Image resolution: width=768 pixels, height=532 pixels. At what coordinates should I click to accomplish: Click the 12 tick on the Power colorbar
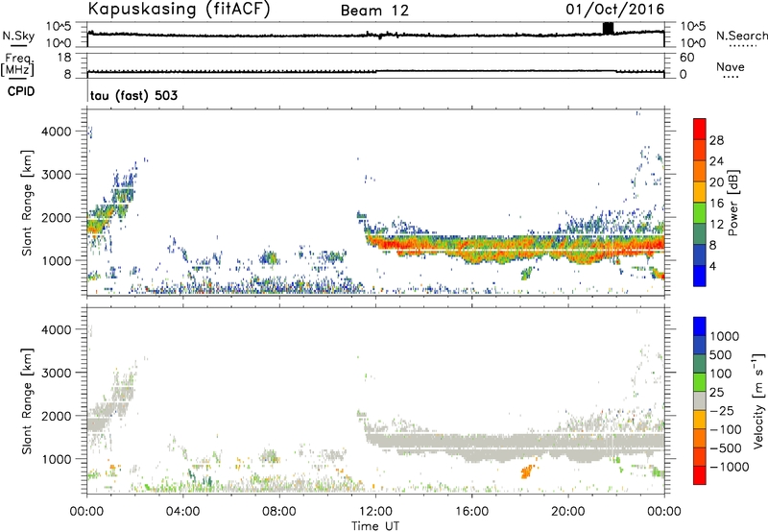pos(716,224)
